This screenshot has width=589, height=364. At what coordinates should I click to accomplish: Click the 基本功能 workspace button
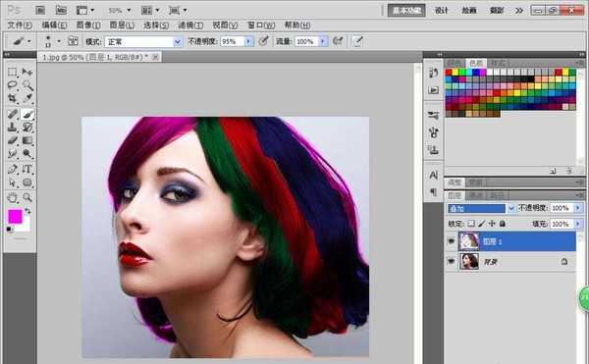(x=406, y=11)
